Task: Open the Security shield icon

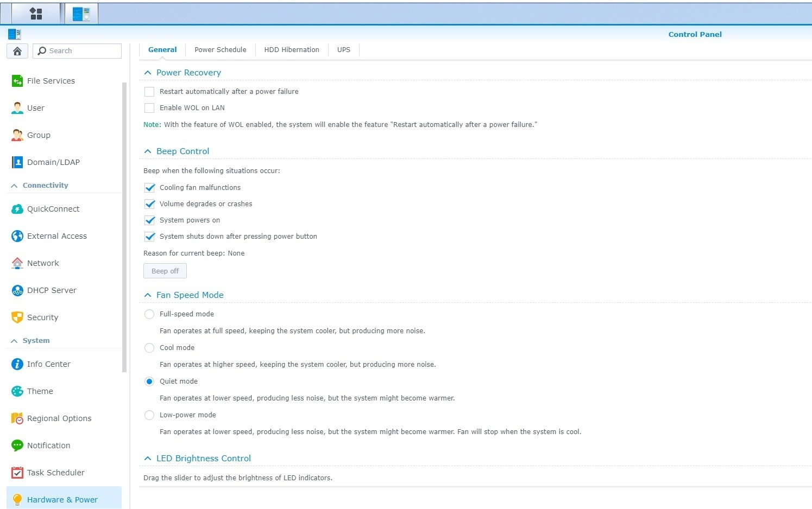Action: tap(17, 317)
